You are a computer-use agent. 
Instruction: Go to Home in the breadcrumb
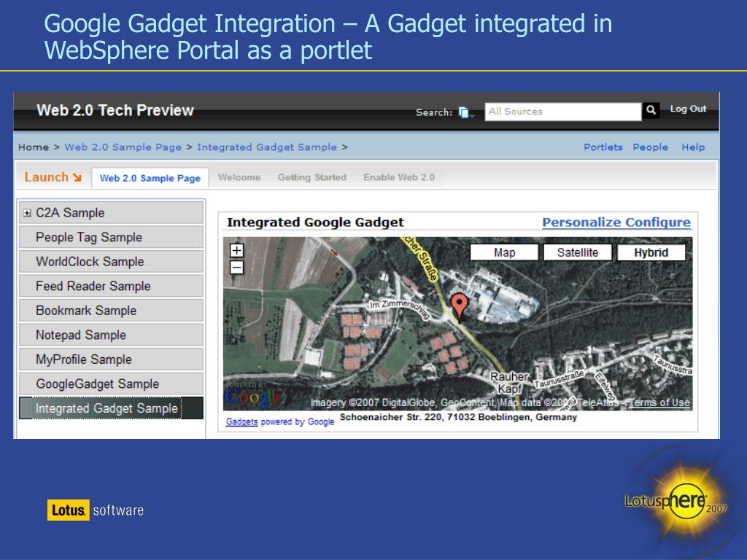click(x=34, y=147)
